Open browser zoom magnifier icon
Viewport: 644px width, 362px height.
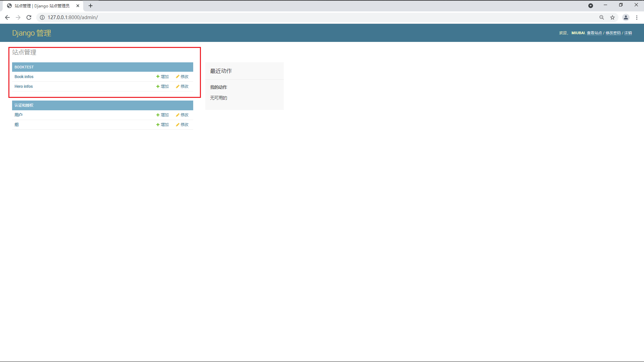click(602, 17)
